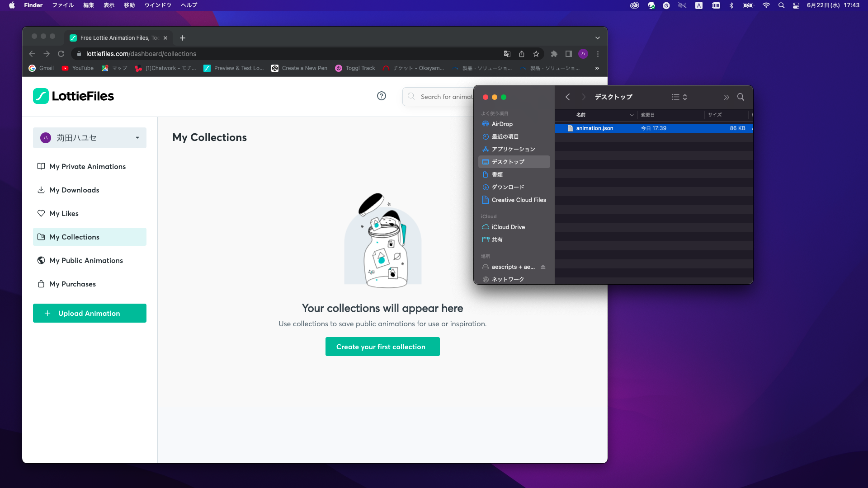Click the LottieFiles logo icon
The width and height of the screenshot is (868, 488).
pyautogui.click(x=41, y=95)
